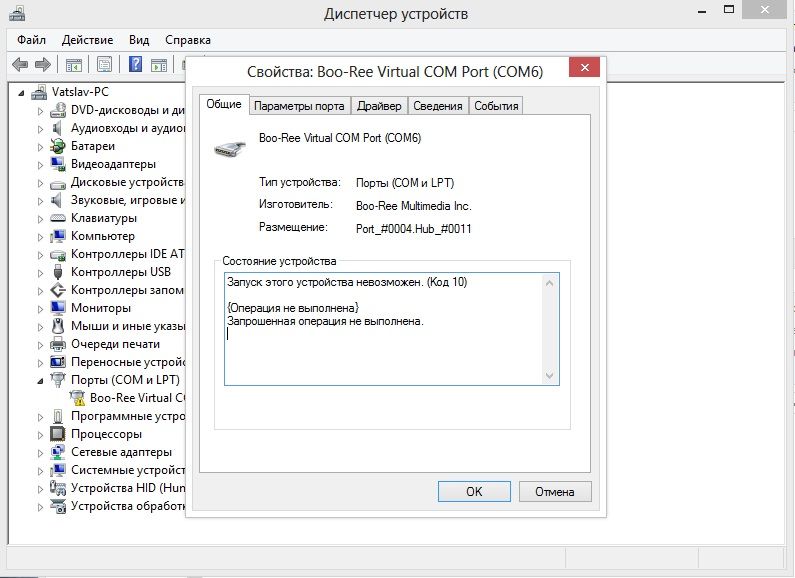Screen dimensions: 795x578
Task: Open the Параметры порта tab
Action: coord(299,106)
